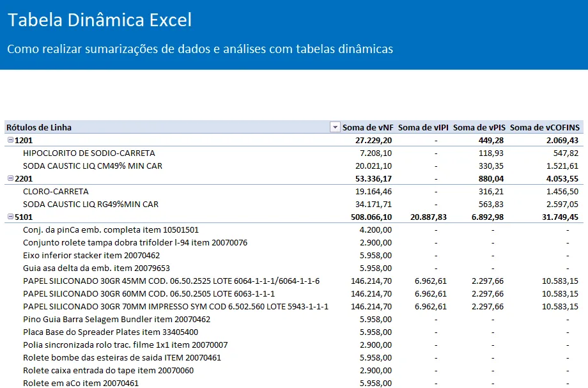This screenshot has width=588, height=388.
Task: Click the 316,21 vPIS value
Action: 491,192
